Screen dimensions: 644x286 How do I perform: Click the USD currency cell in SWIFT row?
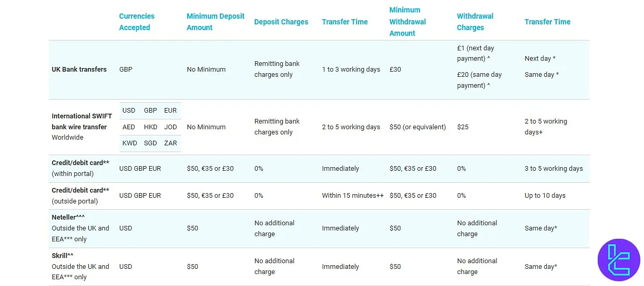(129, 111)
